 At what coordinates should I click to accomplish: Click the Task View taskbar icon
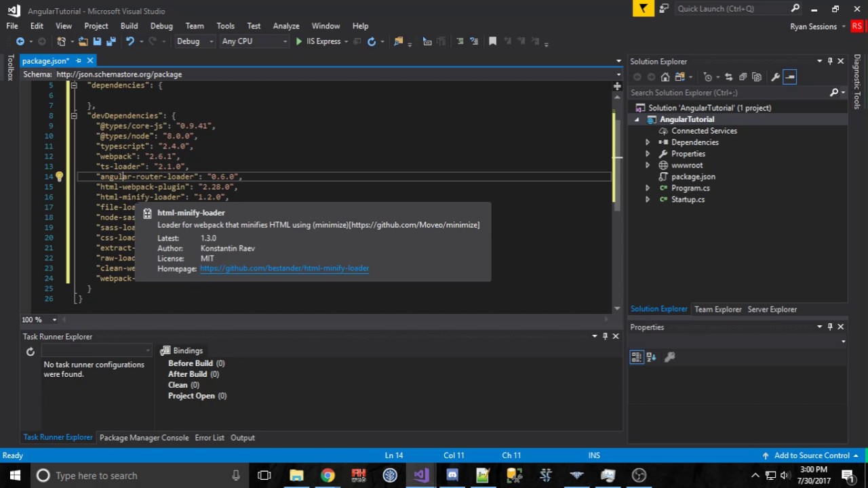click(x=264, y=475)
